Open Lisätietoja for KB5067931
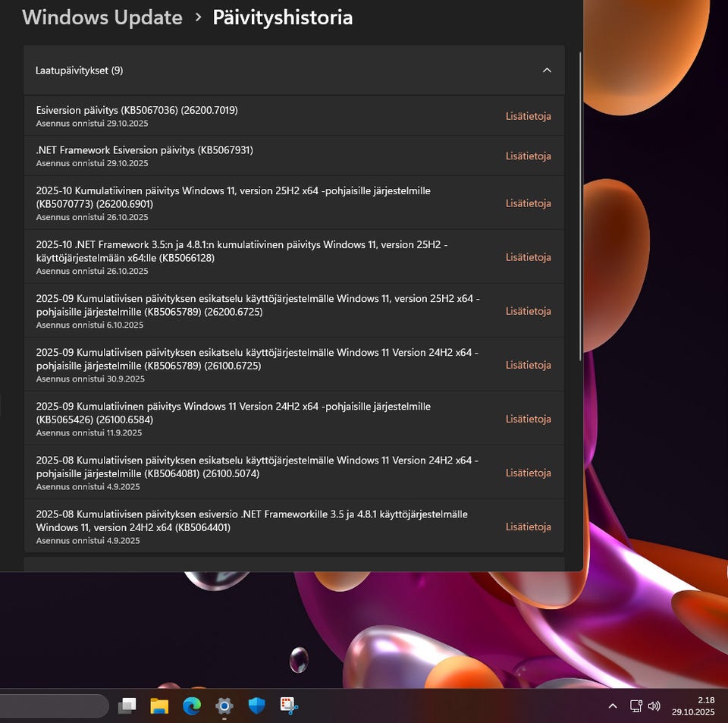The height and width of the screenshot is (723, 728). [529, 156]
